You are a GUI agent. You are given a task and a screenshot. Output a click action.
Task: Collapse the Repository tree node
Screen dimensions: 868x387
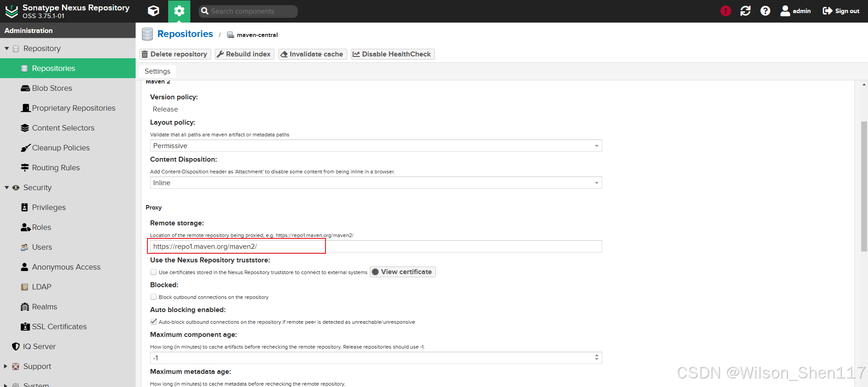coord(7,48)
